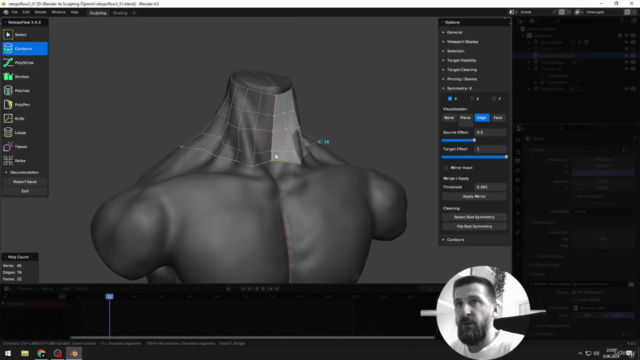
Task: Open the Window menu
Action: (58, 12)
